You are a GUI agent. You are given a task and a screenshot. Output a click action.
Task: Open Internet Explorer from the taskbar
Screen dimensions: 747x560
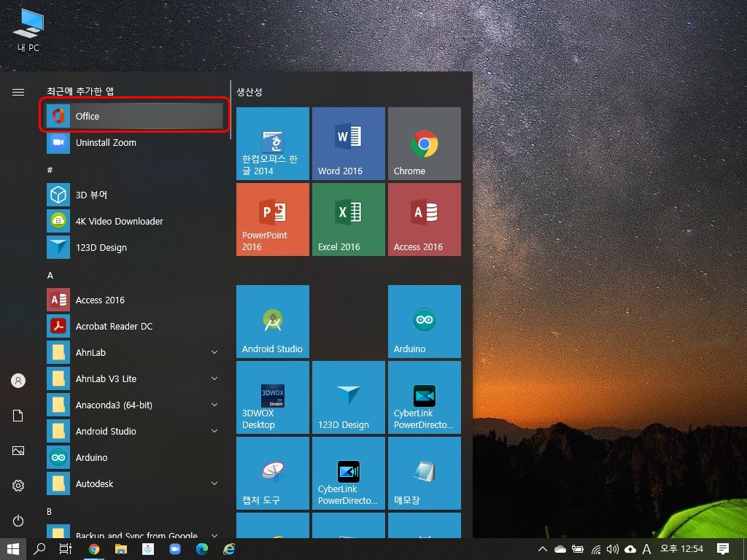(229, 550)
